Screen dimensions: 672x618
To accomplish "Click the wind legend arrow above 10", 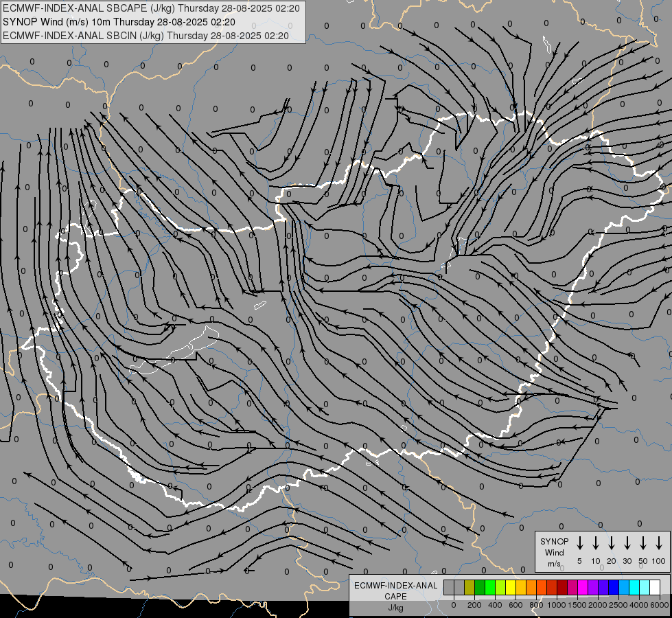I will [596, 543].
